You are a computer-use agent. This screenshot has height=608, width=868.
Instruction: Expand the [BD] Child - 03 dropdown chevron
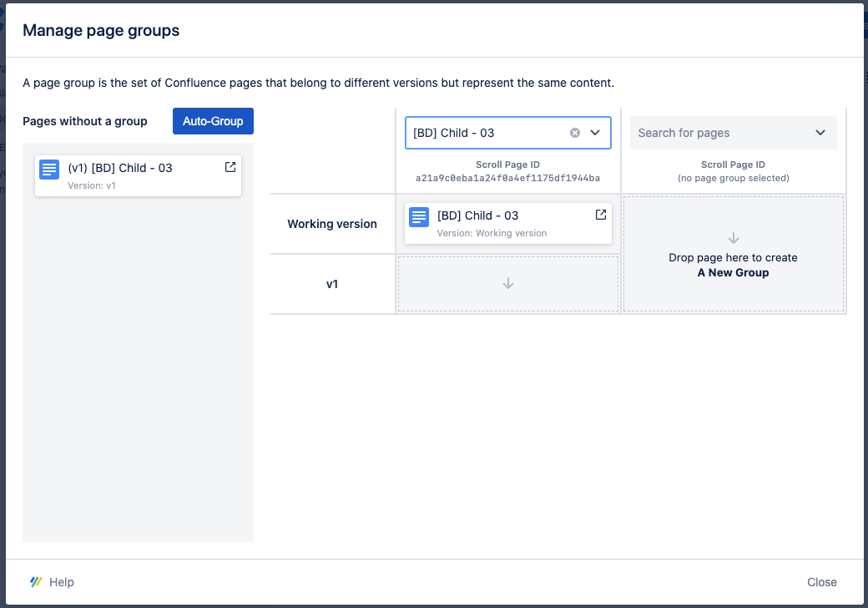tap(595, 133)
